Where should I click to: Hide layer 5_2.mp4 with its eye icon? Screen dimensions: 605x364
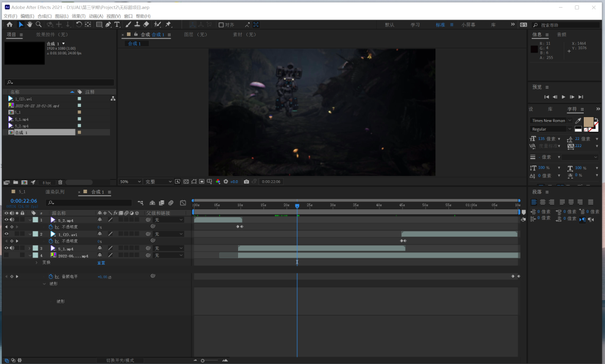6,220
